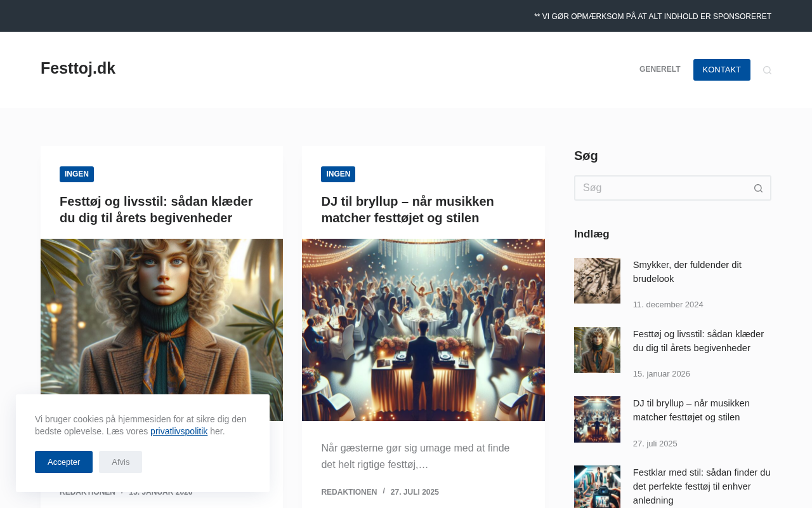The image size is (812, 508).
Task: Open sidebar link 'Festklar med stil' post
Action: pos(702,486)
